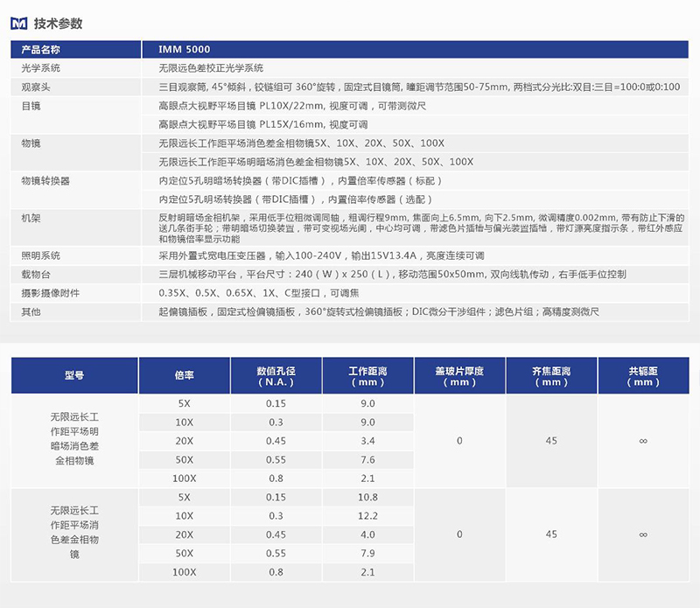The height and width of the screenshot is (608, 700).
Task: Click the 其他 row label
Action: pyautogui.click(x=32, y=312)
